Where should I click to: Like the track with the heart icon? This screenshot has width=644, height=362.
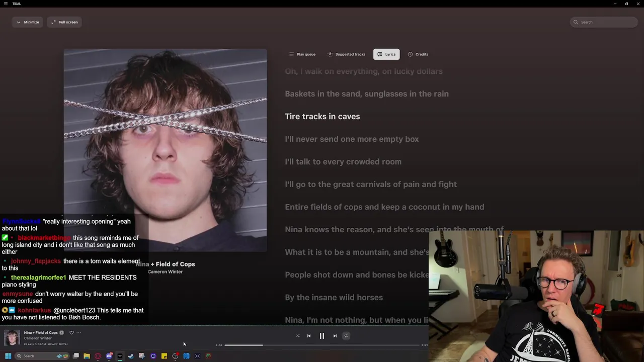[71, 332]
